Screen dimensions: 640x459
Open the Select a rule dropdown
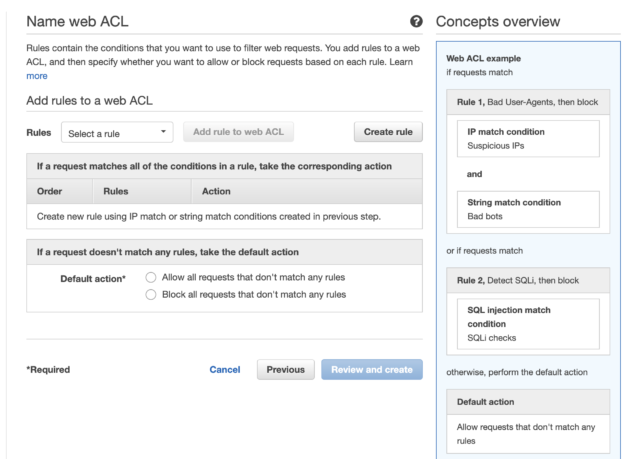pyautogui.click(x=117, y=132)
